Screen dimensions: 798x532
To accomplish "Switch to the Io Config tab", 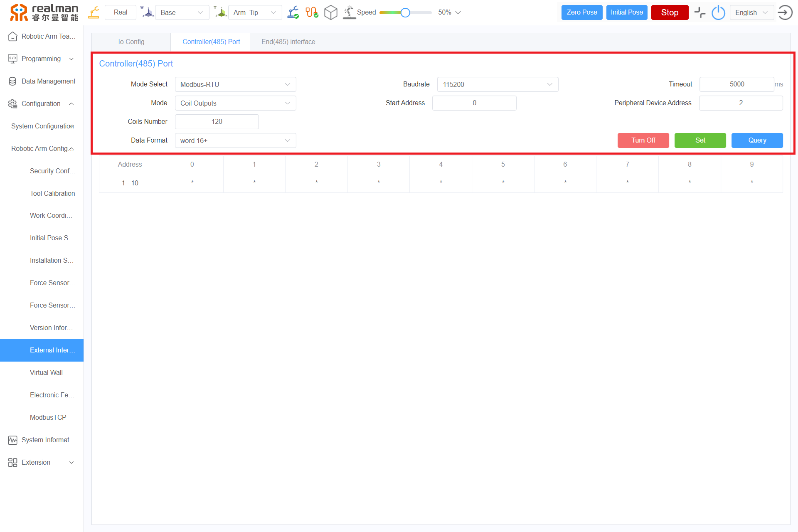I will coord(131,42).
